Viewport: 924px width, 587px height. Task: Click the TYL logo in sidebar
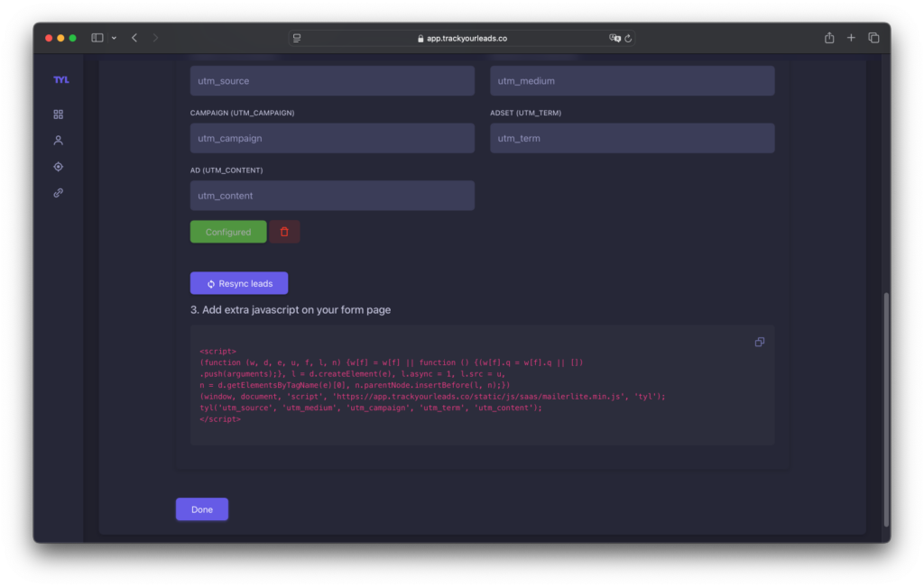pyautogui.click(x=61, y=79)
